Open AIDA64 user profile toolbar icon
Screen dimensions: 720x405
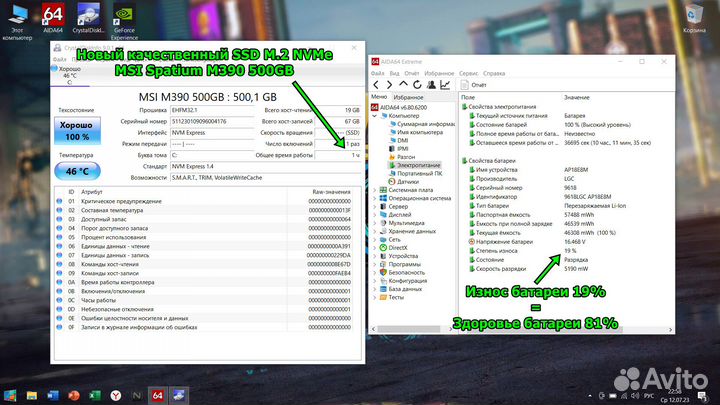[431, 84]
